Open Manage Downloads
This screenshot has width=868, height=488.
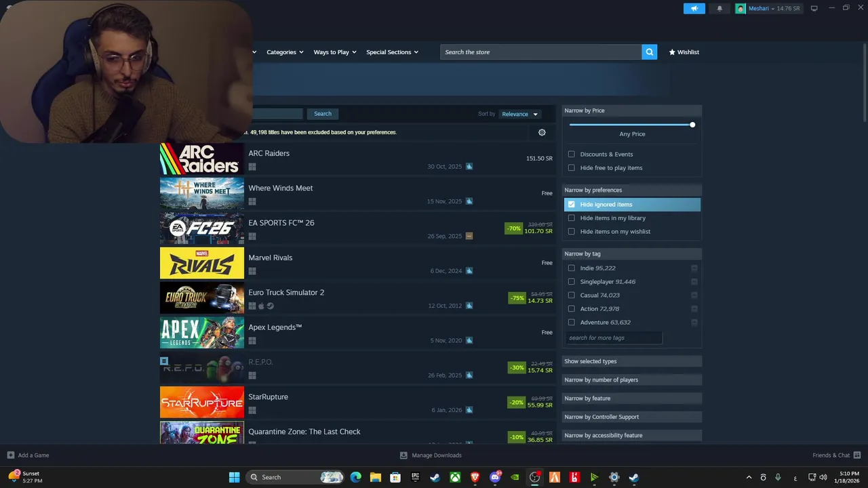point(431,455)
